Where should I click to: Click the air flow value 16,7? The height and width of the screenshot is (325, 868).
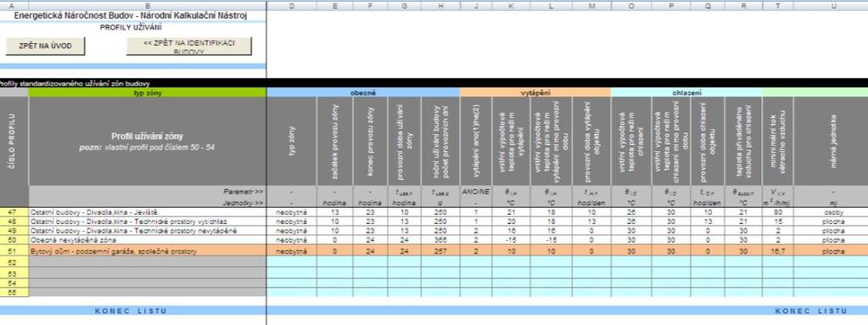(778, 251)
